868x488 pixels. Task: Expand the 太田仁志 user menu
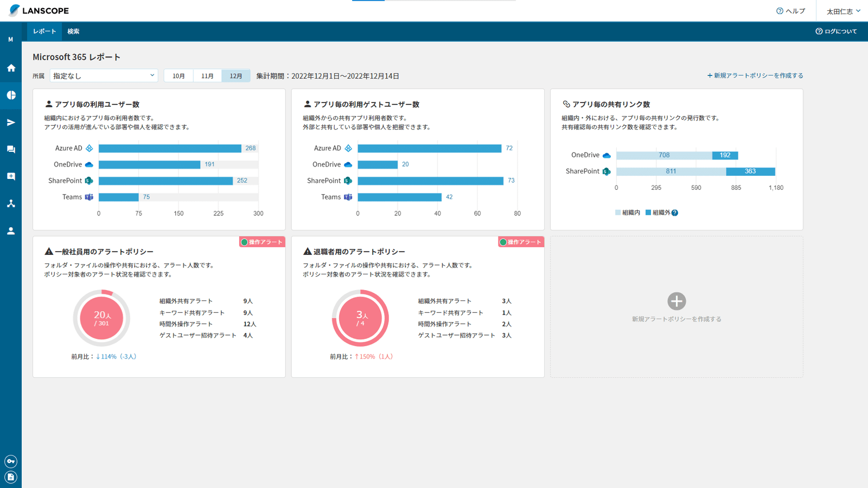tap(843, 11)
